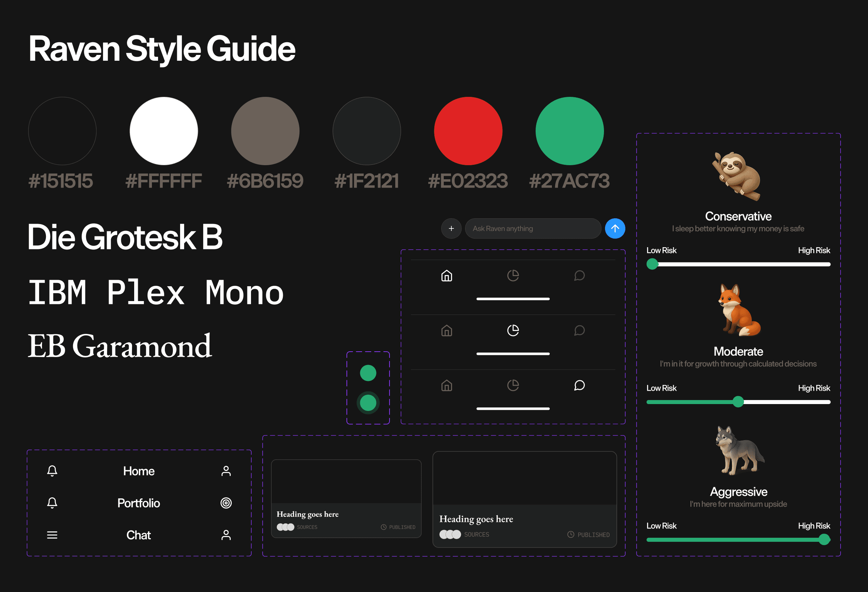
Task: Select the Portfolio header title
Action: (139, 503)
